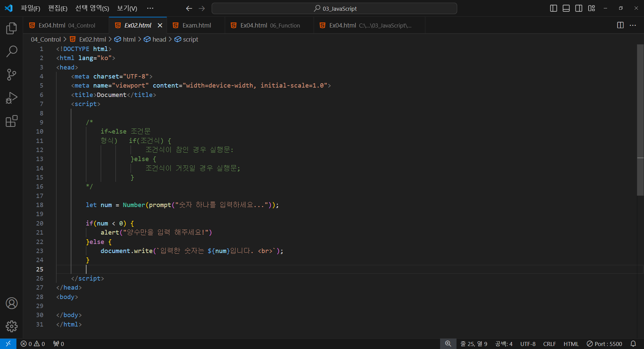
Task: Click the meta viewport line
Action: click(201, 86)
